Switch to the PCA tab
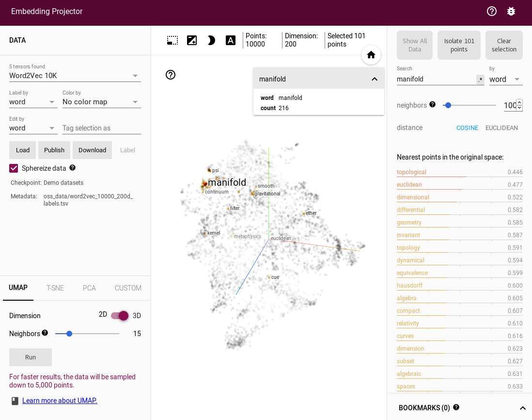532x420 pixels. pos(89,288)
